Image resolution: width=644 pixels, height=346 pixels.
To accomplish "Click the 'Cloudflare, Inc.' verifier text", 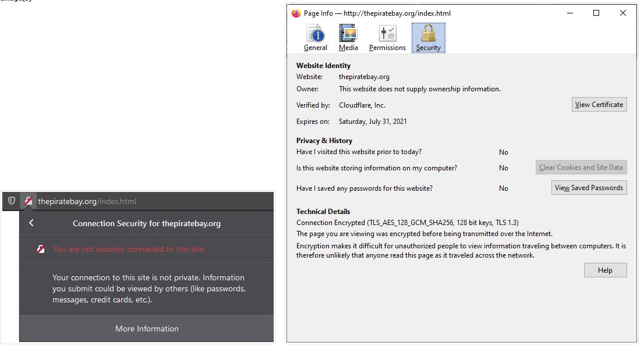I will 362,105.
